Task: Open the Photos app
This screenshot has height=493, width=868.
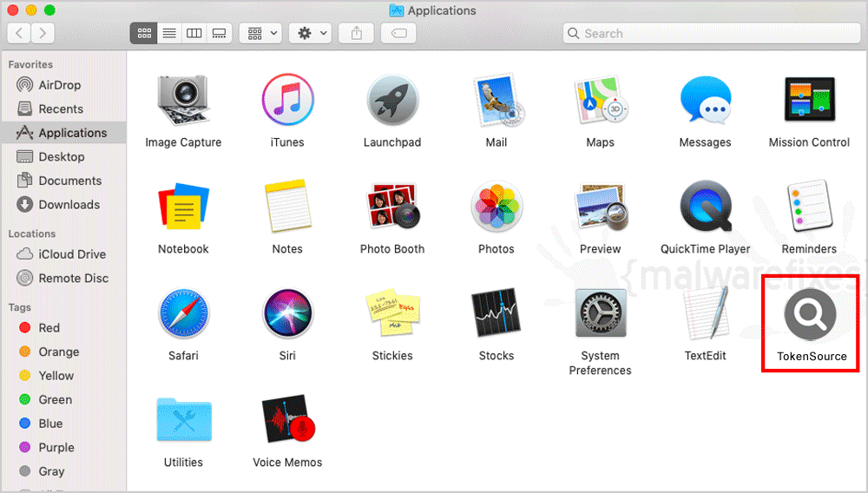Action: click(496, 207)
